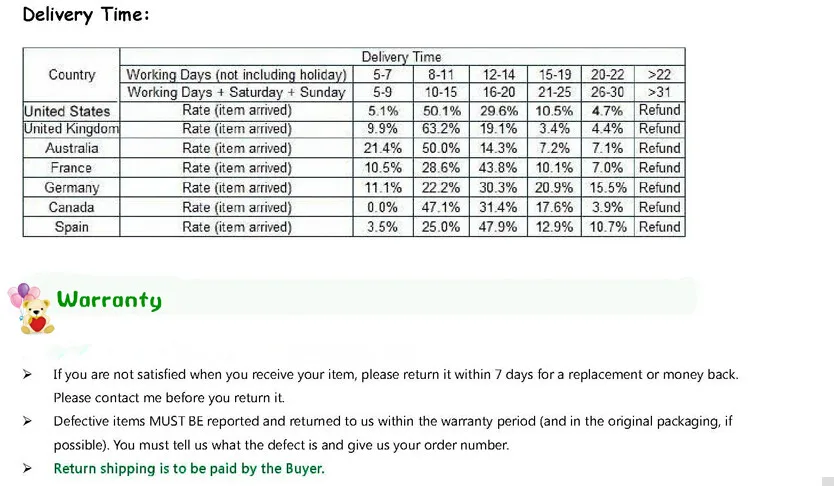834x486 pixels.
Task: Click the '>22' column header
Action: point(660,75)
